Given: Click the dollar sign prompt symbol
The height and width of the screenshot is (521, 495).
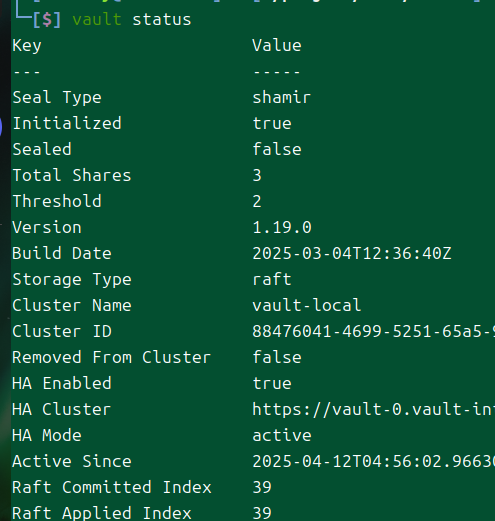Looking at the screenshot, I should pyautogui.click(x=47, y=20).
